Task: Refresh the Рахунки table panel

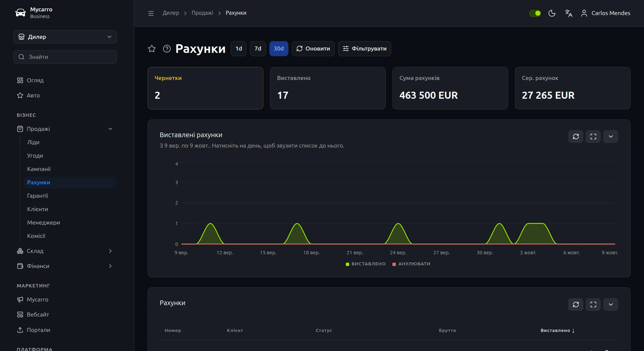Action: click(x=576, y=304)
